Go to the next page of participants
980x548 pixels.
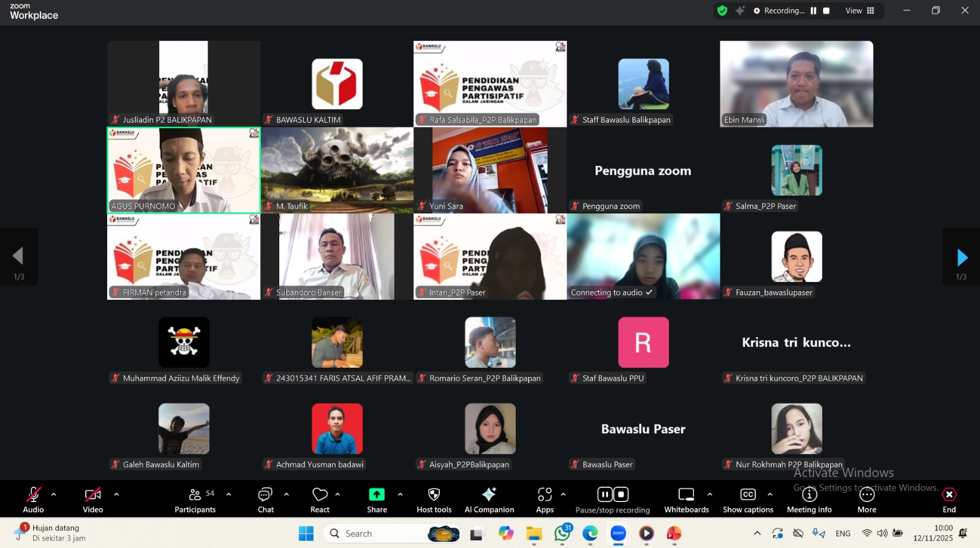pos(961,257)
